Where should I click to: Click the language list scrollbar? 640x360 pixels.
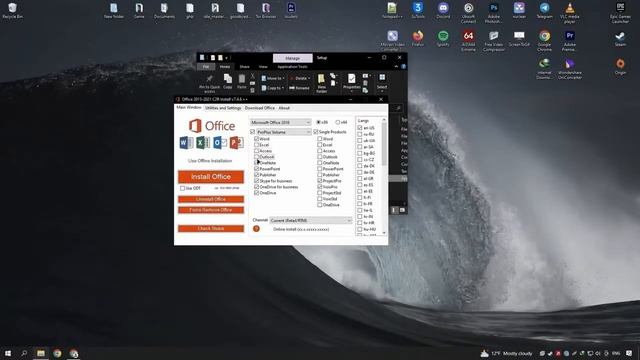point(384,143)
